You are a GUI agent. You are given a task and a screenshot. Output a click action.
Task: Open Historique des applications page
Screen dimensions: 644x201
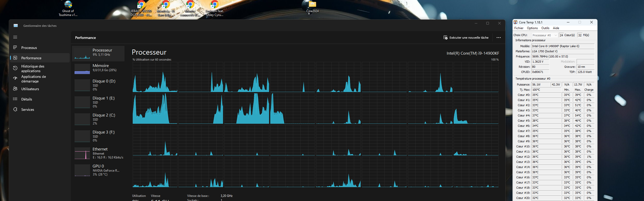(x=40, y=69)
